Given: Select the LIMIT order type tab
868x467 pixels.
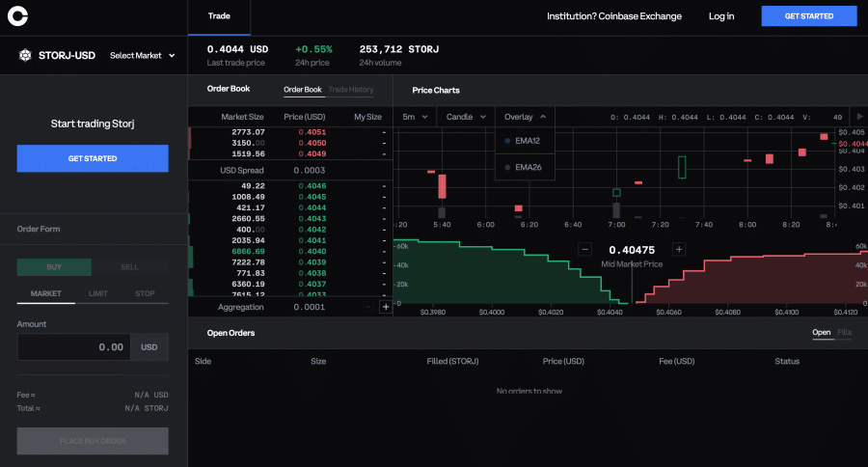Looking at the screenshot, I should pyautogui.click(x=98, y=293).
